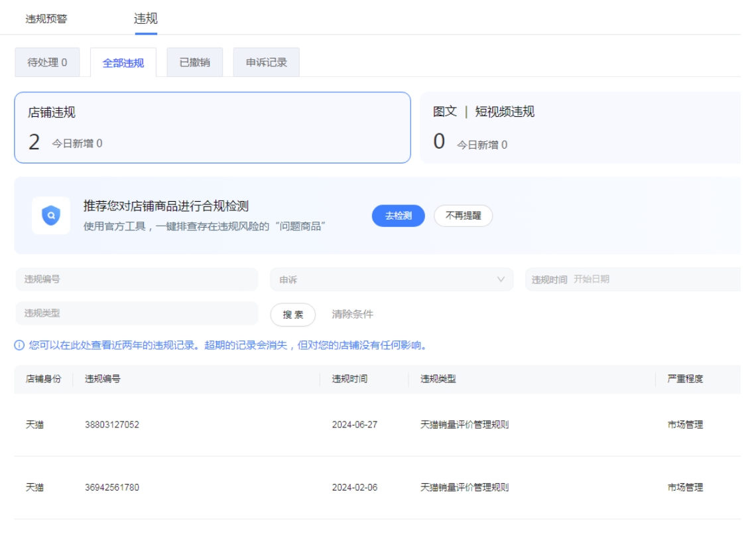Click the 搜索 button
This screenshot has height=535, width=756.
(292, 315)
